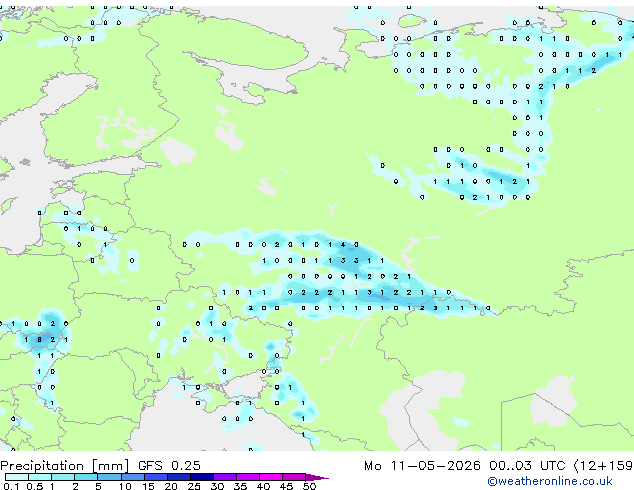
Task: Pick the 15–20 mm legend color box
Action: pyautogui.click(x=155, y=477)
